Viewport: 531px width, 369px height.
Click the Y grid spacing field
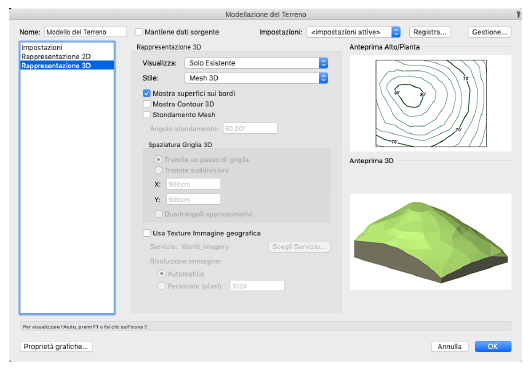pos(193,200)
